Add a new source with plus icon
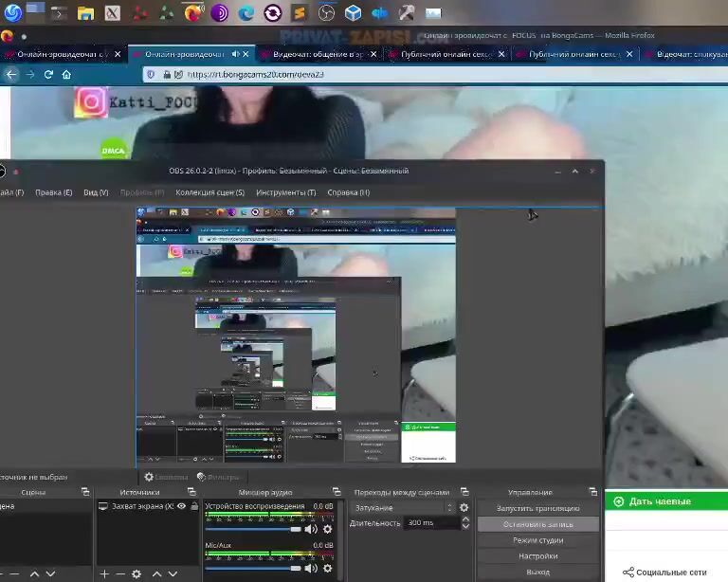The width and height of the screenshot is (728, 582). pyautogui.click(x=104, y=573)
